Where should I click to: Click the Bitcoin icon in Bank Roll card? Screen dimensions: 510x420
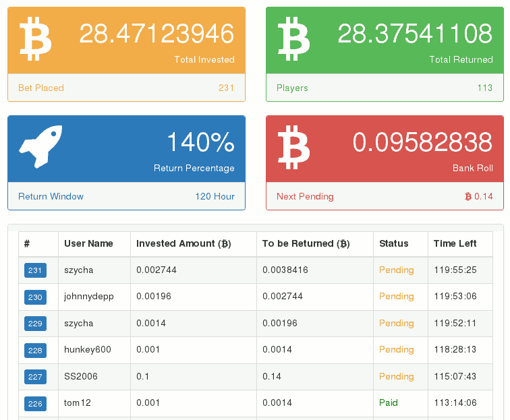(x=293, y=147)
